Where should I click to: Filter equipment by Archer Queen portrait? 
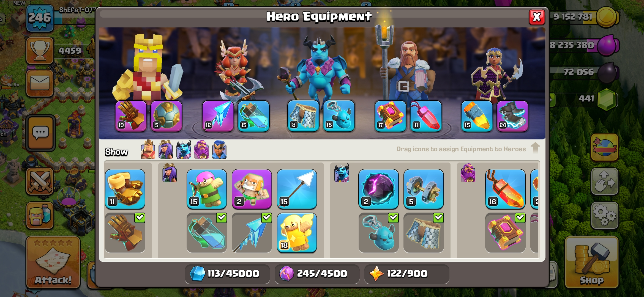[166, 149]
